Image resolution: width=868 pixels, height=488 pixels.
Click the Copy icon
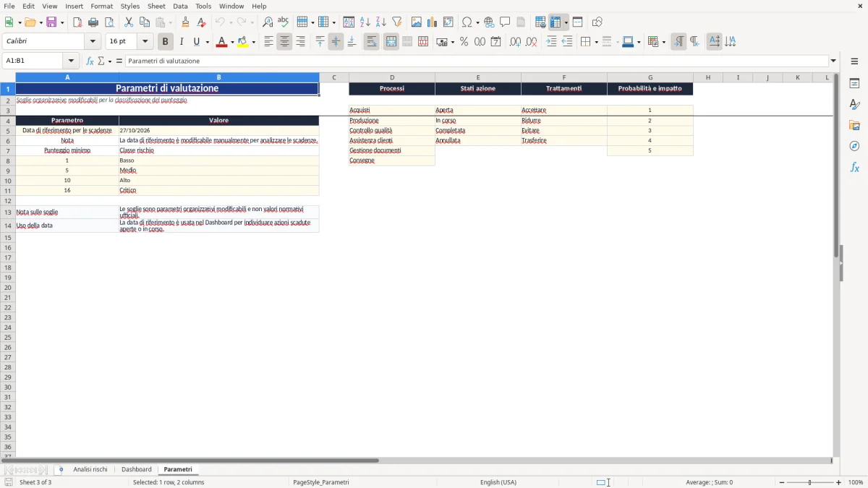click(145, 22)
